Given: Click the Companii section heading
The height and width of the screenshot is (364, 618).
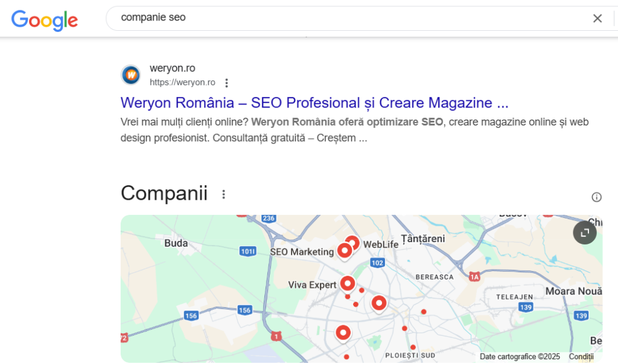Looking at the screenshot, I should pos(164,193).
